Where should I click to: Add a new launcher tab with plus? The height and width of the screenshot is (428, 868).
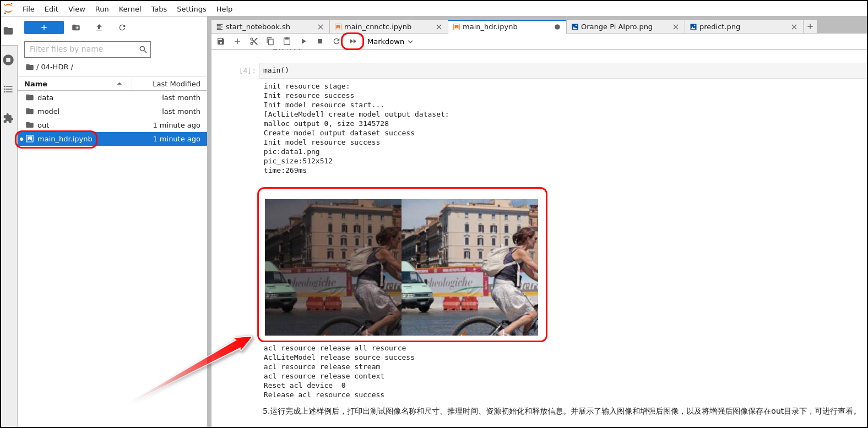810,26
